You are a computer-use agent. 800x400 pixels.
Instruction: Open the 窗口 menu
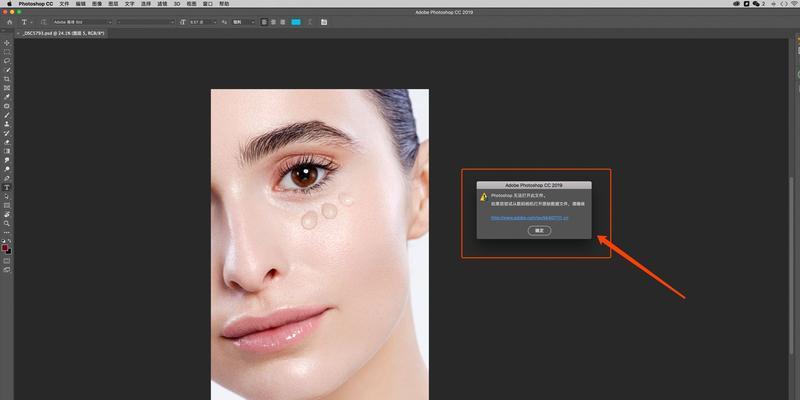pos(208,4)
